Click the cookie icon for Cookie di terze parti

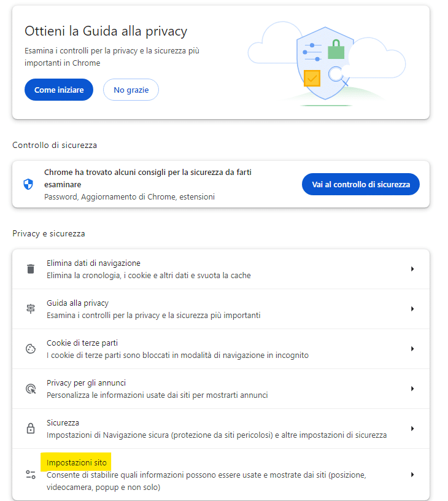31,349
